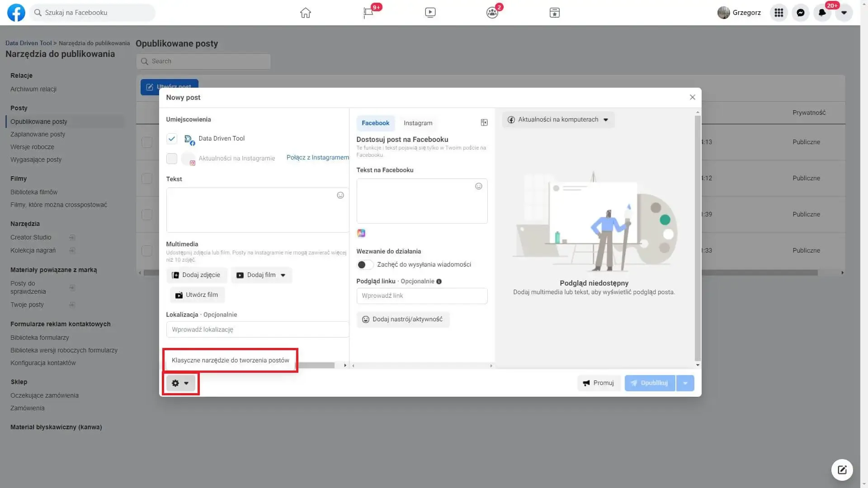Open gear settings dropdown in dialog footer
The height and width of the screenshot is (488, 868).
180,383
